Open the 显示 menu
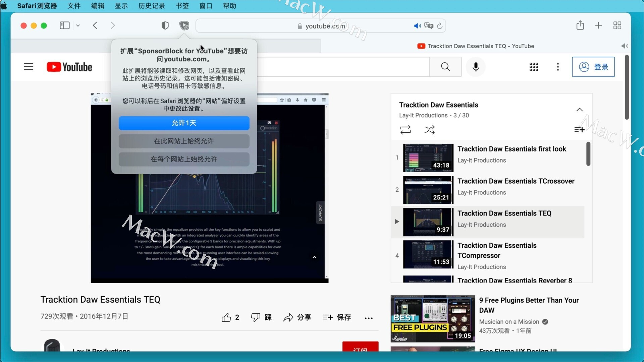Image resolution: width=644 pixels, height=362 pixels. tap(121, 6)
